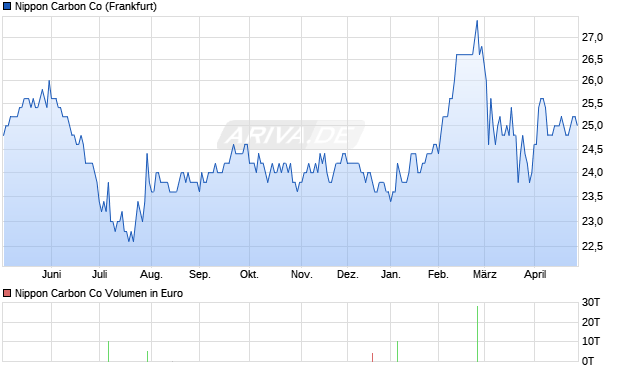Click the green volume bar in early January
This screenshot has width=620, height=371.
click(397, 351)
